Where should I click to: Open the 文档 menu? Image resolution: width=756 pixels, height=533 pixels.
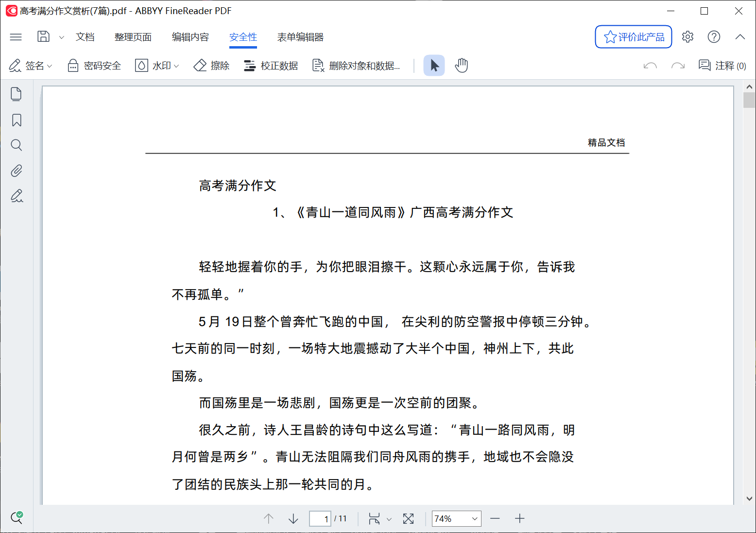(85, 37)
